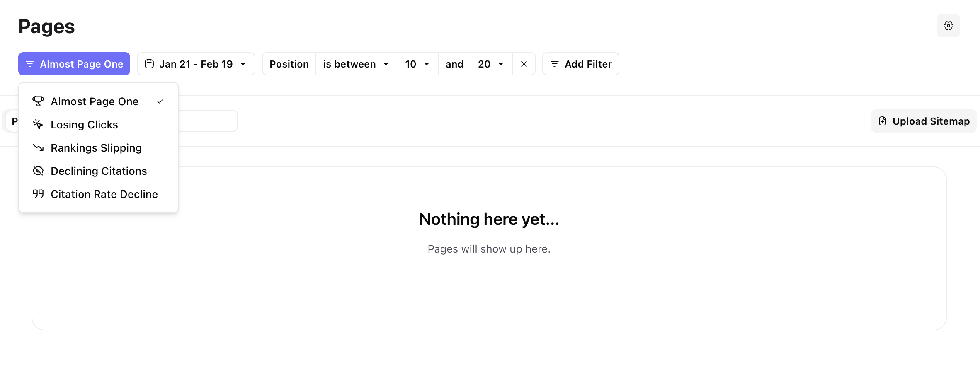Image resolution: width=980 pixels, height=381 pixels.
Task: Open the position value '10' dropdown
Action: 417,64
